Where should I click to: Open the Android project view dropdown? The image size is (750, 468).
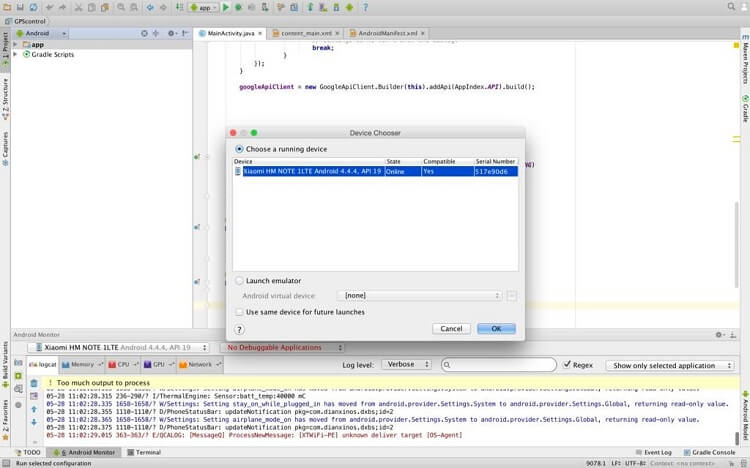coord(41,33)
